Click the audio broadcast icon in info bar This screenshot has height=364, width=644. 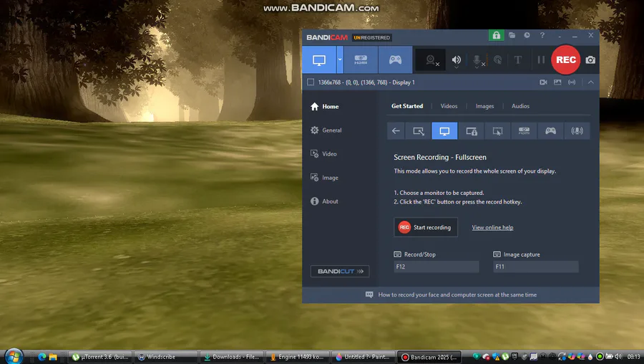click(x=572, y=82)
